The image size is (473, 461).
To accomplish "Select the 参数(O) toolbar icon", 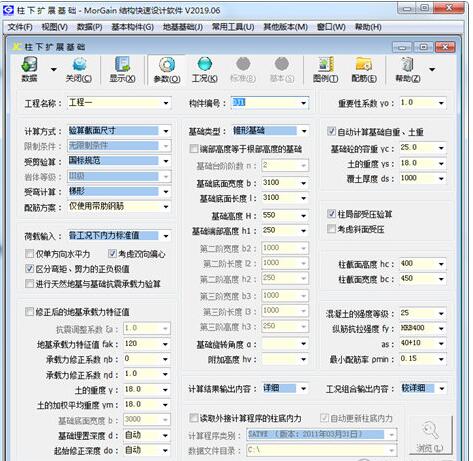I will click(167, 70).
